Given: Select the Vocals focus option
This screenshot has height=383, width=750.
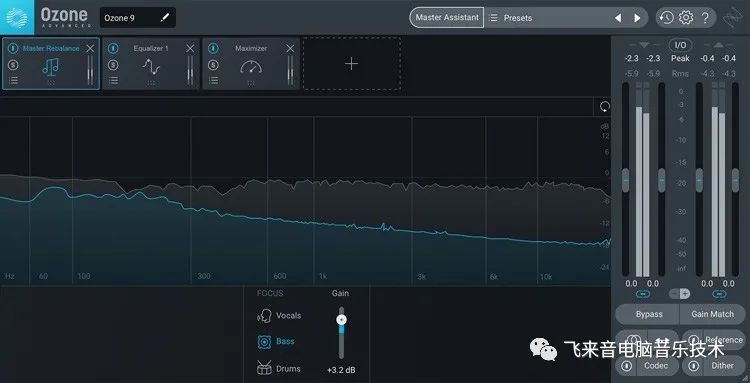Looking at the screenshot, I should [x=279, y=316].
